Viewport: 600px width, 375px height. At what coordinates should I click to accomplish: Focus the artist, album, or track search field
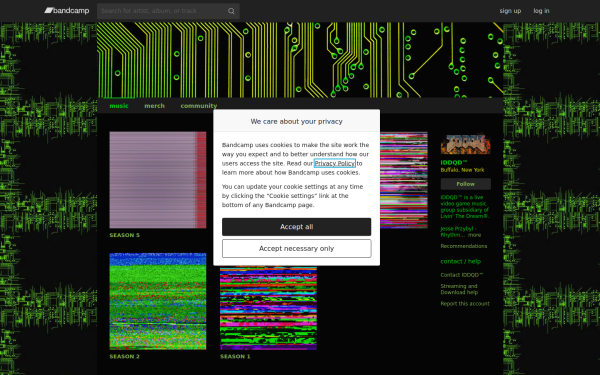pos(162,11)
